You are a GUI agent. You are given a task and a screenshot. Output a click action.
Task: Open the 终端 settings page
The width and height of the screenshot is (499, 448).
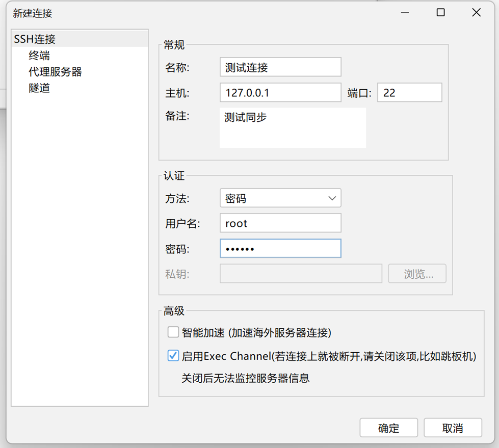pyautogui.click(x=39, y=56)
